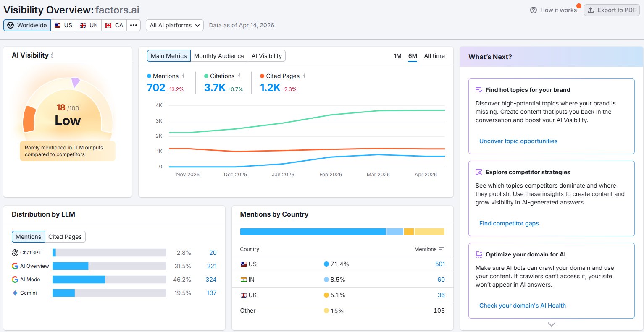Click the competitor strategies search icon

click(478, 172)
